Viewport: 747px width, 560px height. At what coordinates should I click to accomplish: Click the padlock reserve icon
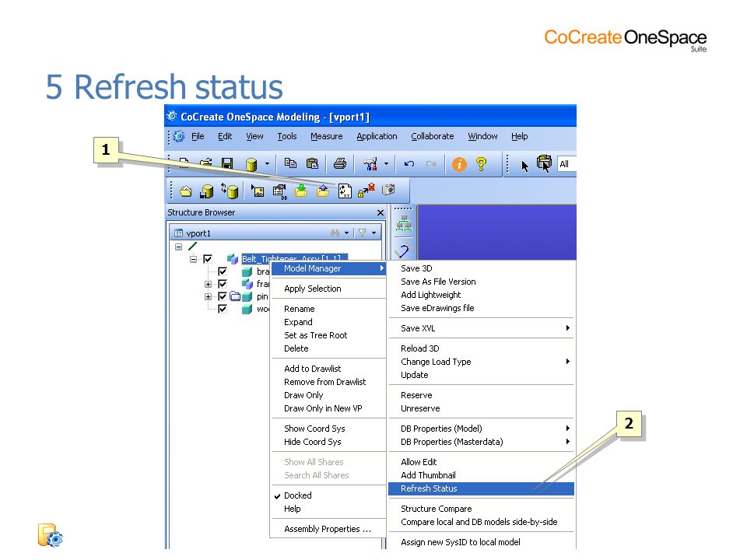[x=366, y=191]
